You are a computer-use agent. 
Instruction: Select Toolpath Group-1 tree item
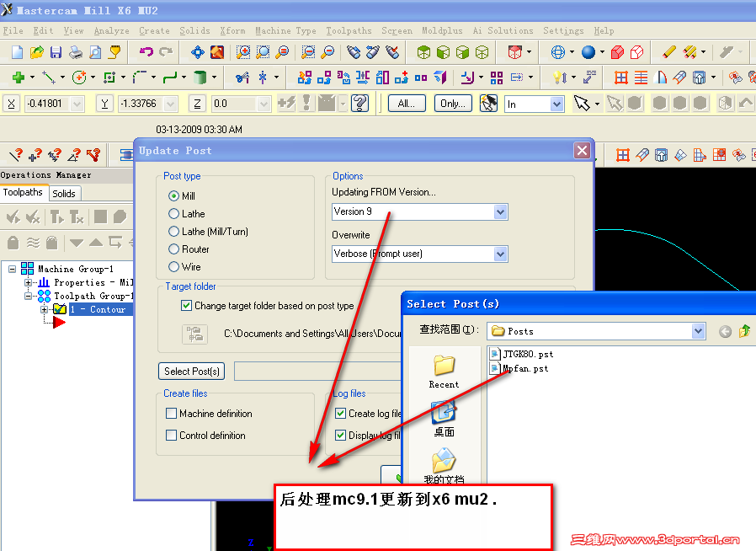click(x=93, y=296)
